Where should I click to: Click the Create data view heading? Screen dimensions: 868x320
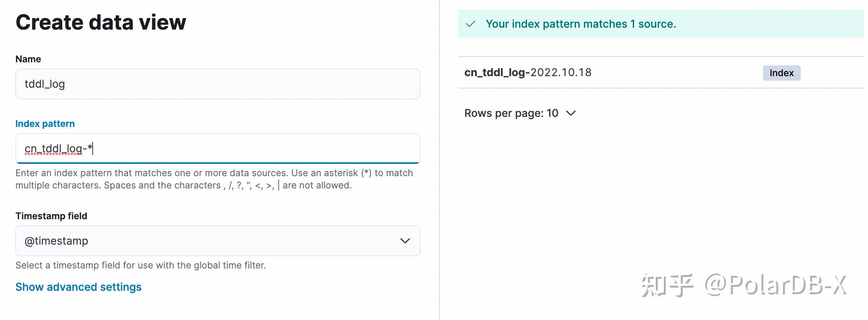coord(101,22)
